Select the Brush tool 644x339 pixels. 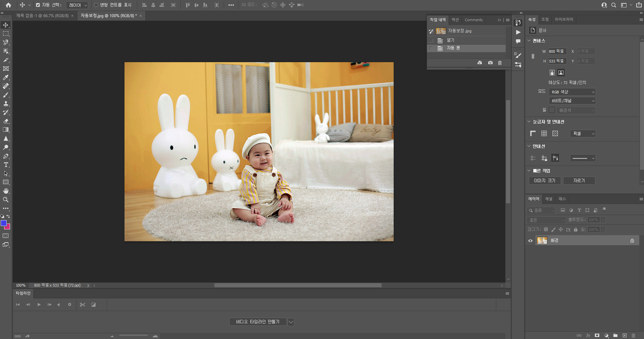pyautogui.click(x=6, y=95)
